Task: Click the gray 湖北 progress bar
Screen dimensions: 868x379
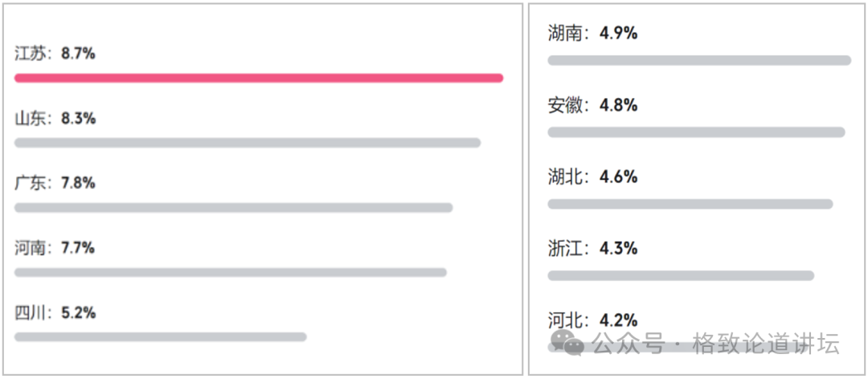Action: 690,204
